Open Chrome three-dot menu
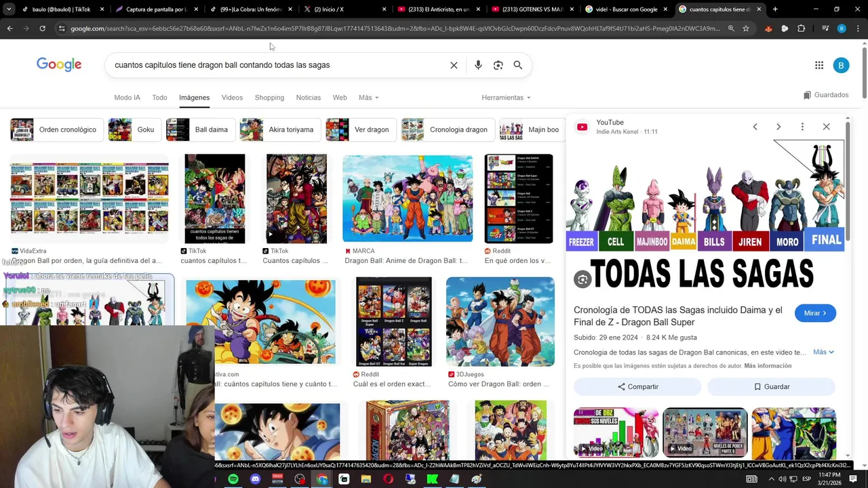The width and height of the screenshot is (868, 488). point(858,28)
